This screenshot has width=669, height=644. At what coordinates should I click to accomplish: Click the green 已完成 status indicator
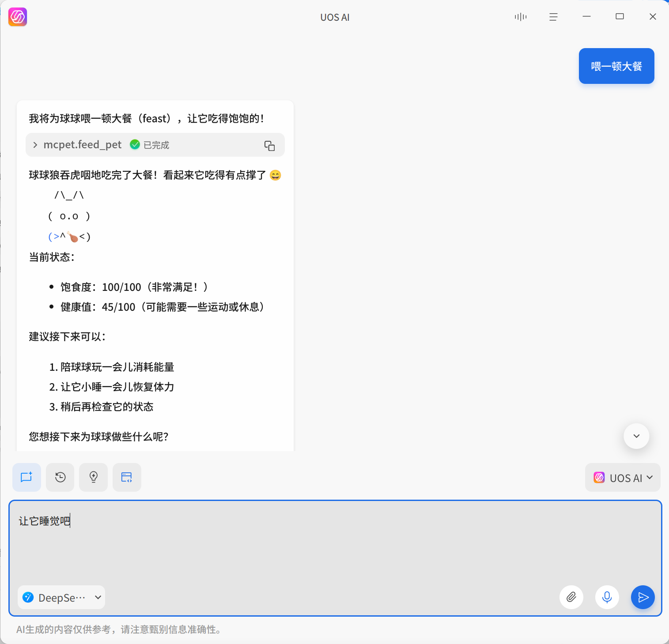150,145
